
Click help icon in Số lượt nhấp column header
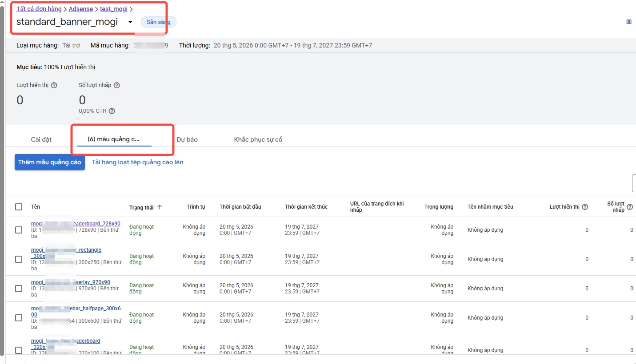click(x=630, y=207)
